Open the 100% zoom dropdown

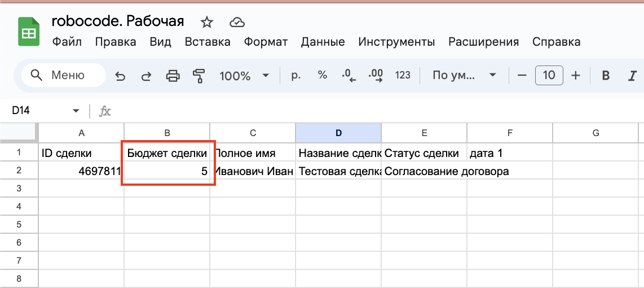click(x=244, y=76)
